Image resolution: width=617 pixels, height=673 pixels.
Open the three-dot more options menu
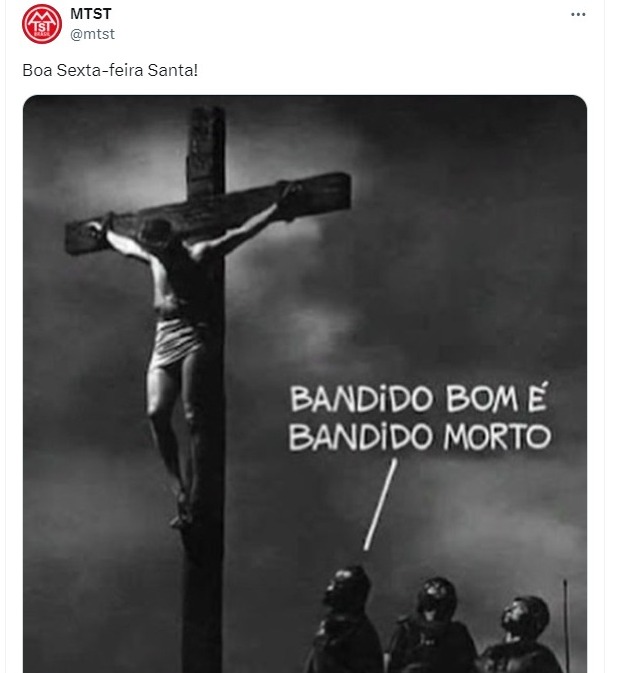(578, 15)
